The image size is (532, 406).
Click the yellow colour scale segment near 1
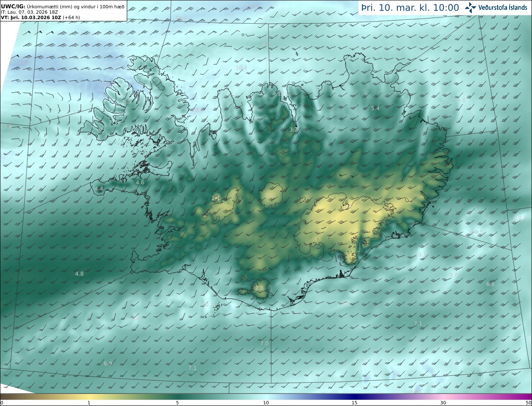pos(89,396)
